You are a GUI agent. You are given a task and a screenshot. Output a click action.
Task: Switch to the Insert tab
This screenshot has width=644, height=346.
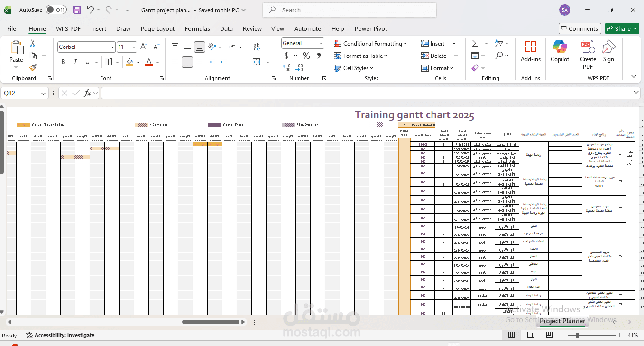coord(99,28)
